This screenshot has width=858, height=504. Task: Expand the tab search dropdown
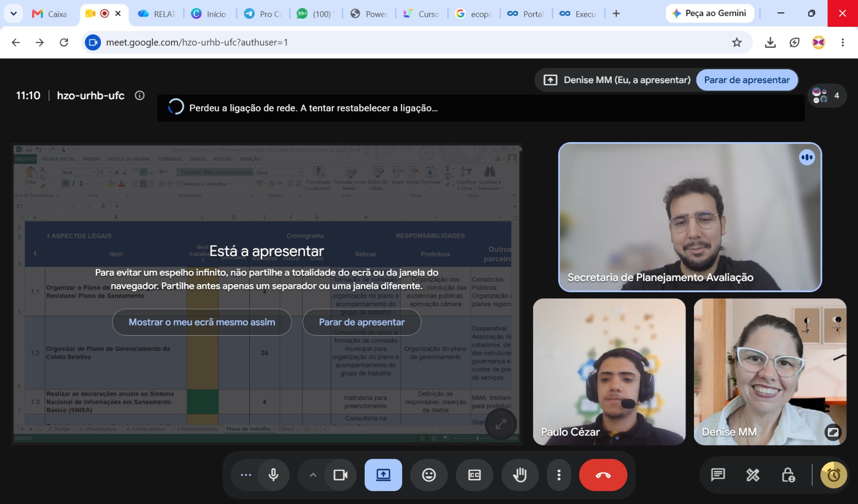coord(13,13)
